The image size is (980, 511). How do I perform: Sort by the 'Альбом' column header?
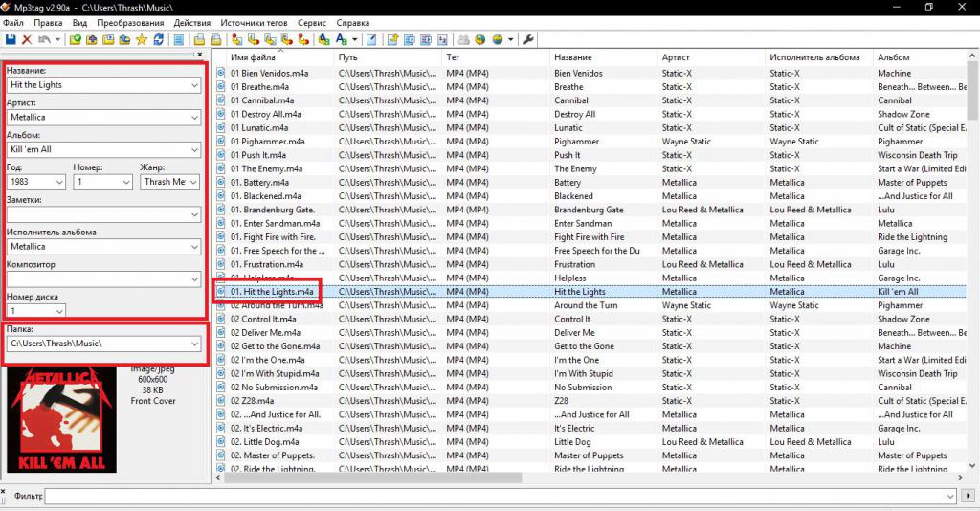click(x=920, y=56)
